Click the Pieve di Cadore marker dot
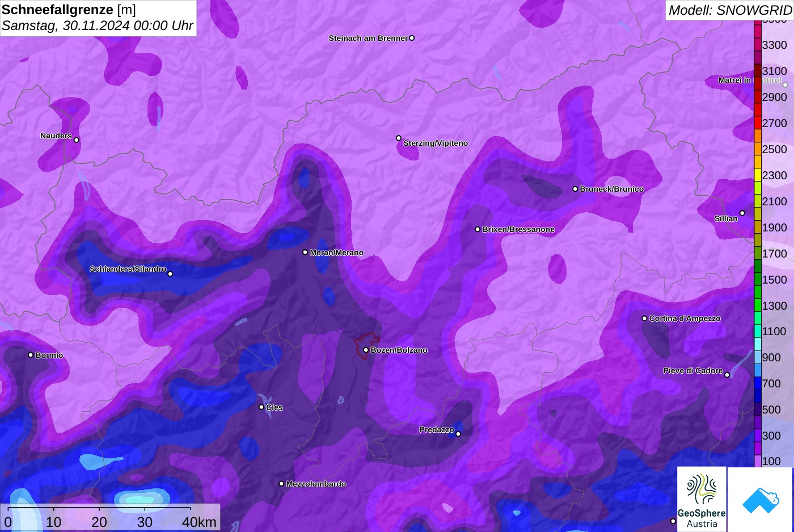Screen dimensions: 794x532 coord(727,375)
